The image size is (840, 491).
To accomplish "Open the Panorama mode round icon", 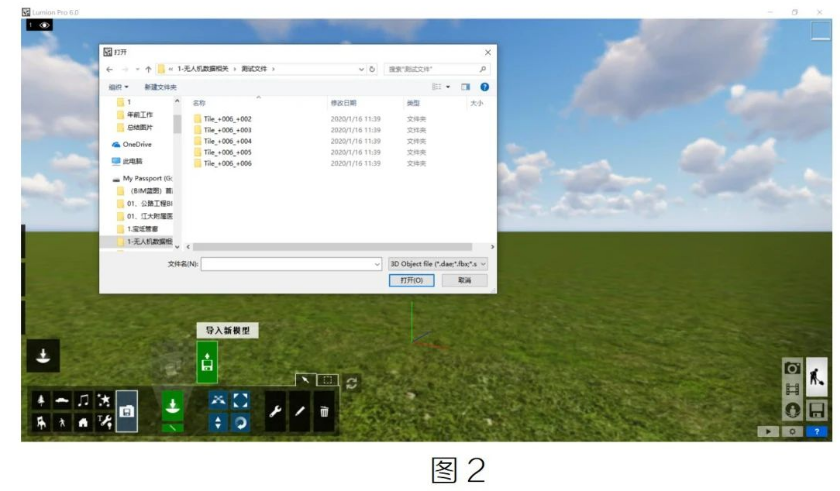I will click(x=792, y=410).
